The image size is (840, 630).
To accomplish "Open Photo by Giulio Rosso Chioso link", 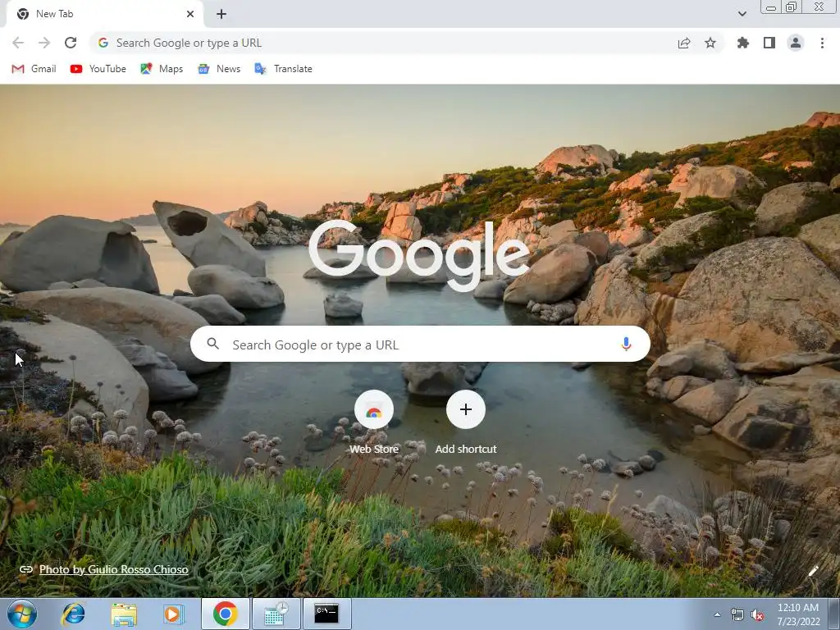I will [x=113, y=569].
